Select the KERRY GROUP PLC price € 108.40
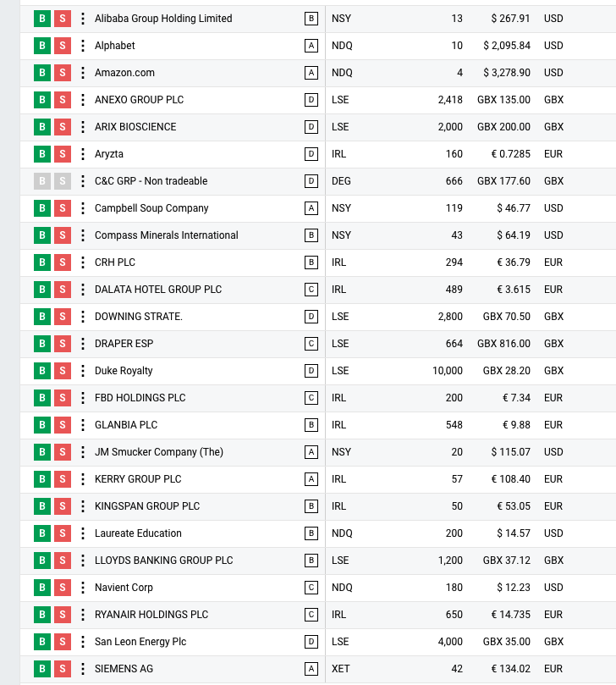616x685 pixels. tap(510, 478)
